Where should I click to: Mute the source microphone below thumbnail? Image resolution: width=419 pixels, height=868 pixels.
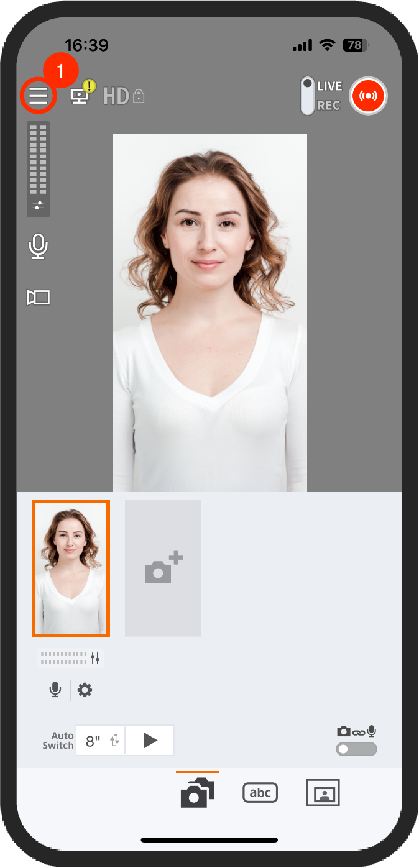coord(55,690)
